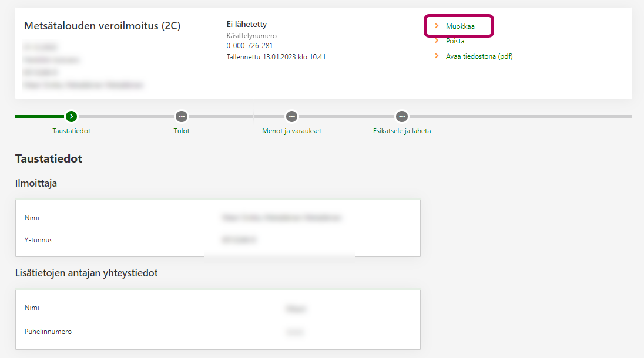Click the Ei lähetetty status text
The image size is (644, 358).
(246, 25)
